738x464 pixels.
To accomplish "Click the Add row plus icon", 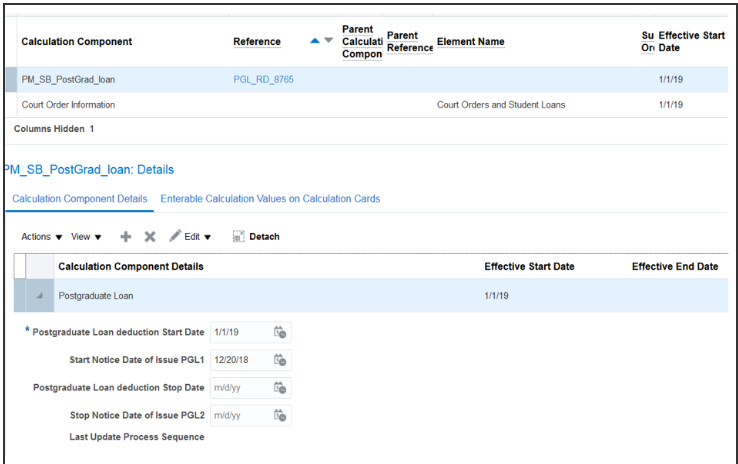I will [125, 237].
